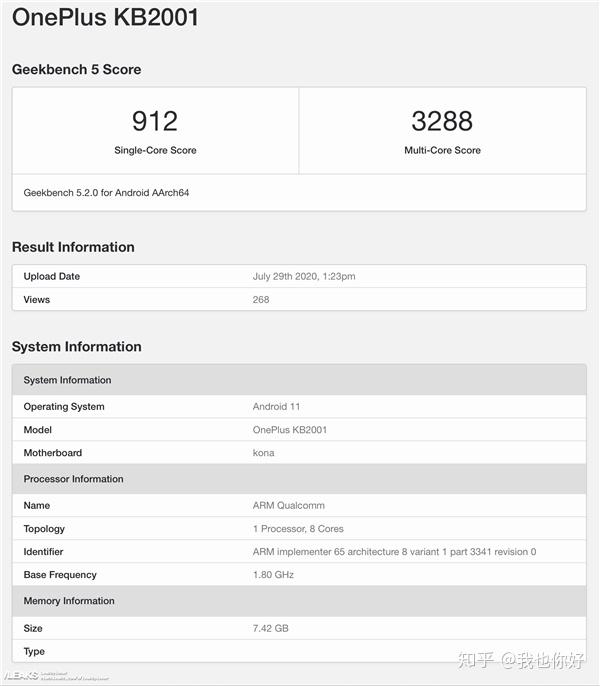Click the Processor Information section header

click(x=299, y=479)
